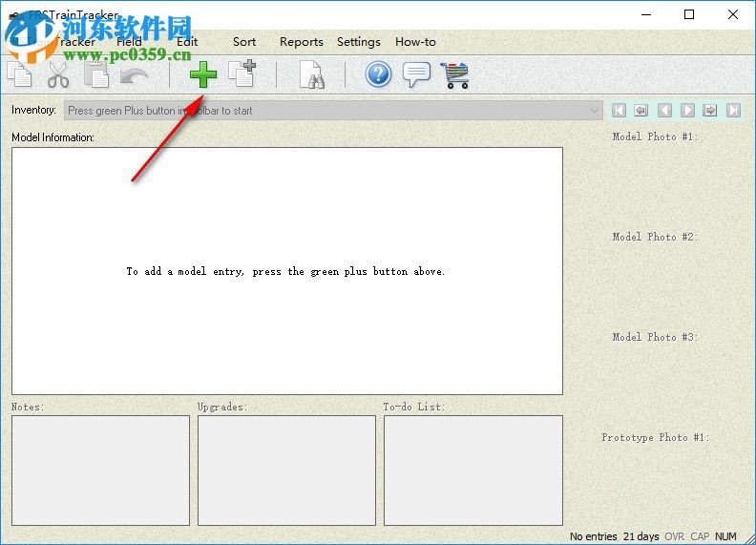Jump to the first inventory record
756x545 pixels.
click(x=619, y=111)
